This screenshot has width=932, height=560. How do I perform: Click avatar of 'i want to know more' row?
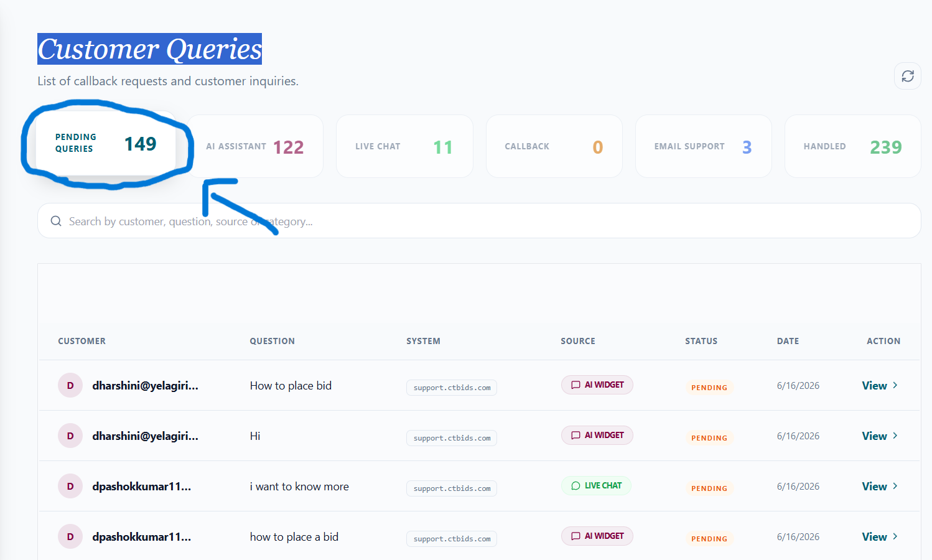coord(70,487)
